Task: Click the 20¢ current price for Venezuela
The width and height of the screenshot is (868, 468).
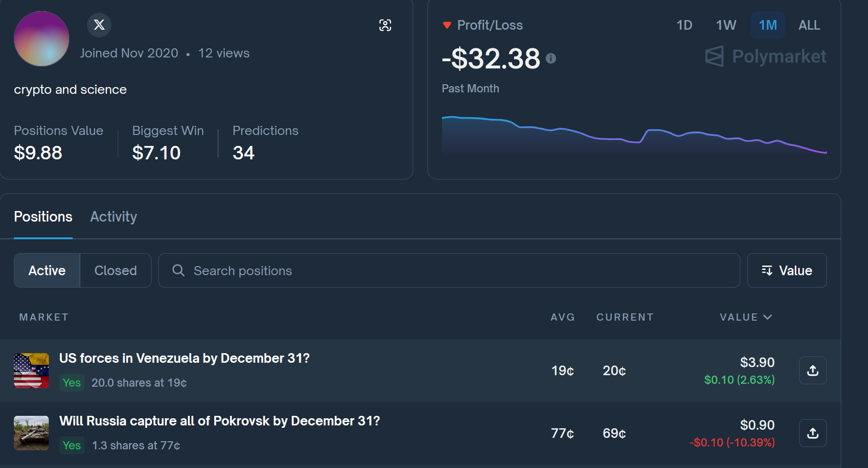Action: pyautogui.click(x=614, y=370)
